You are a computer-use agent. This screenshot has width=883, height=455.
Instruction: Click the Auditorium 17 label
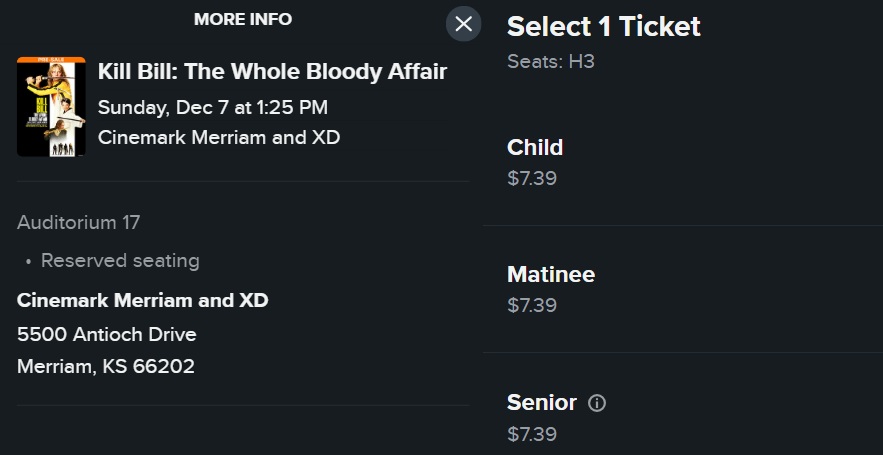pyautogui.click(x=79, y=222)
